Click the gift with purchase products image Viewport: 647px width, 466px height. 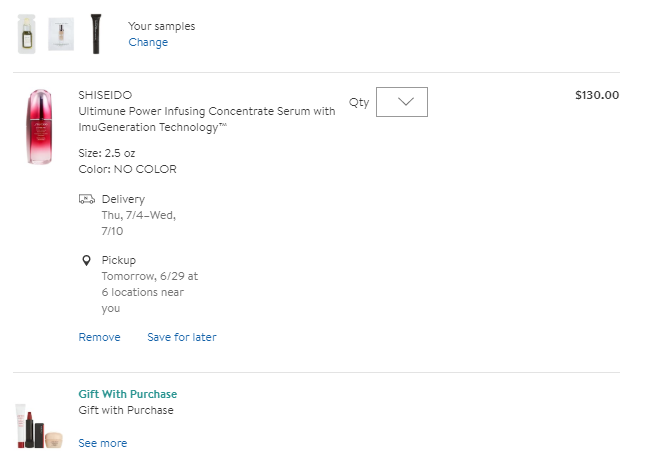[39, 426]
